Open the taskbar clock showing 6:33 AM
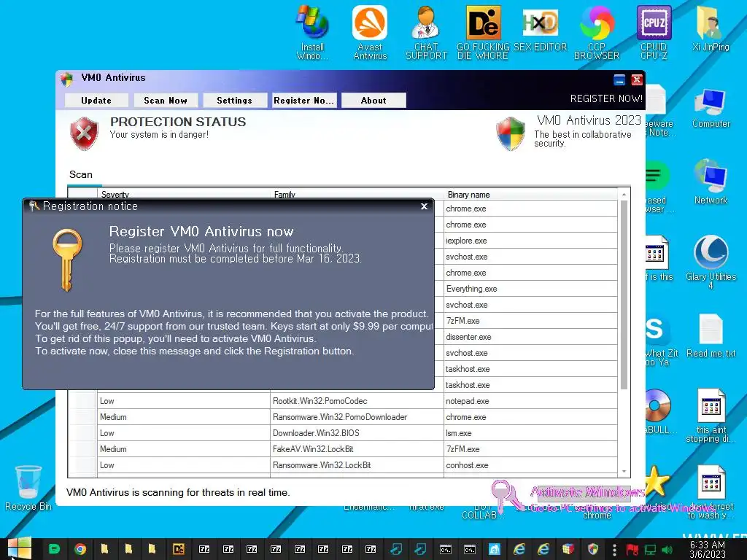 [708, 549]
